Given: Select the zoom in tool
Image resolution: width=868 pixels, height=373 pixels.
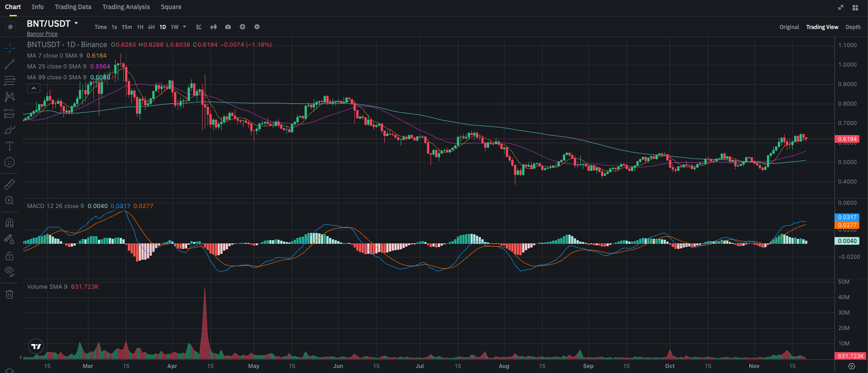Looking at the screenshot, I should click(x=10, y=200).
